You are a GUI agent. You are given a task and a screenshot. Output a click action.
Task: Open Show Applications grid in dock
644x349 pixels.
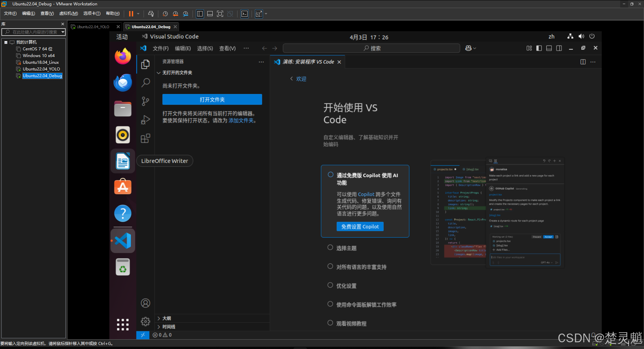coord(123,325)
